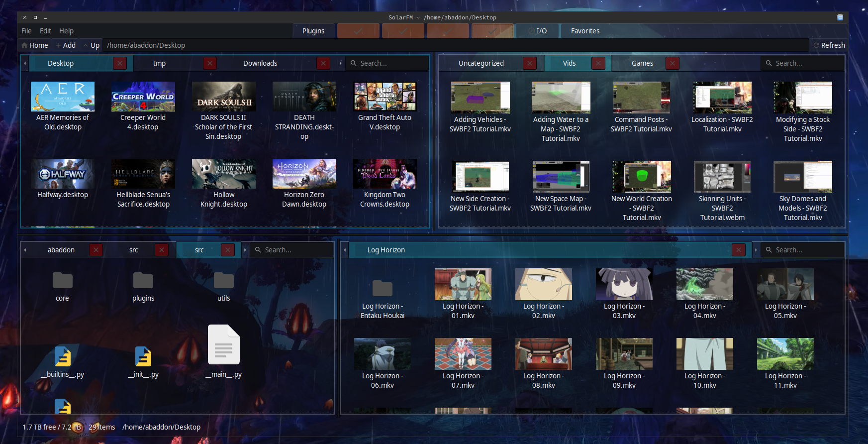Close the Downloads tab
The height and width of the screenshot is (444, 868).
tap(323, 63)
